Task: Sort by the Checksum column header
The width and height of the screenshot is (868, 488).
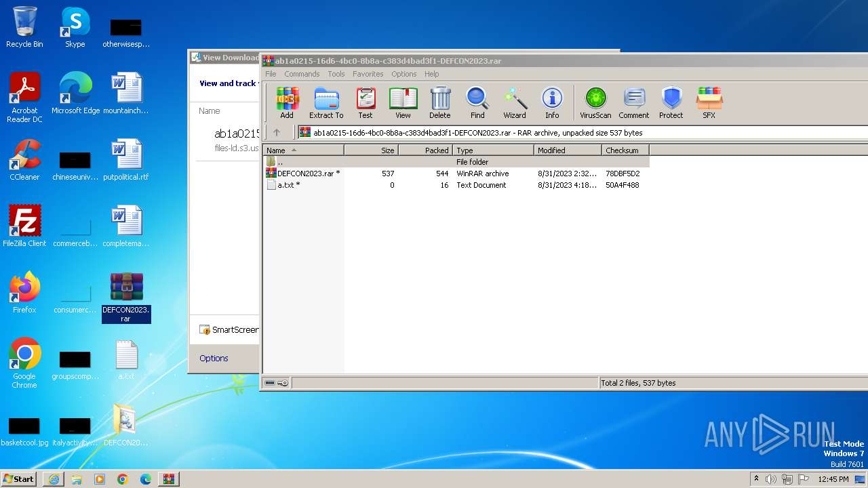Action: point(626,150)
